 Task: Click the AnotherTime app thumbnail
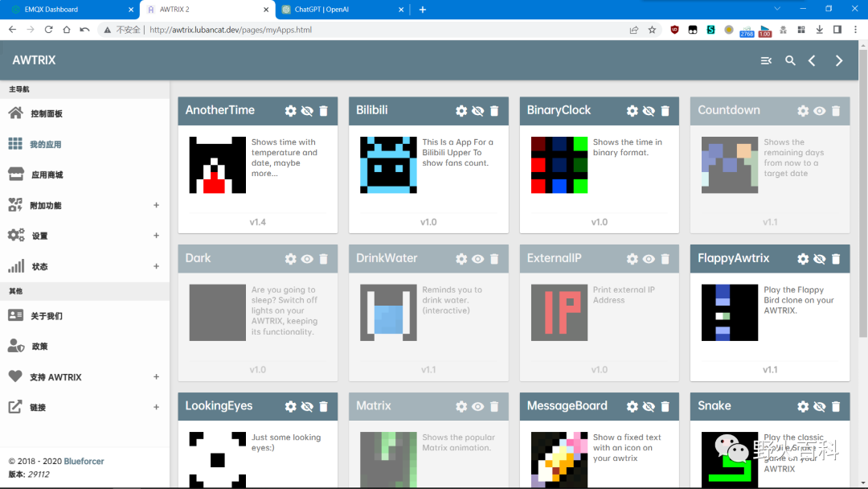218,165
